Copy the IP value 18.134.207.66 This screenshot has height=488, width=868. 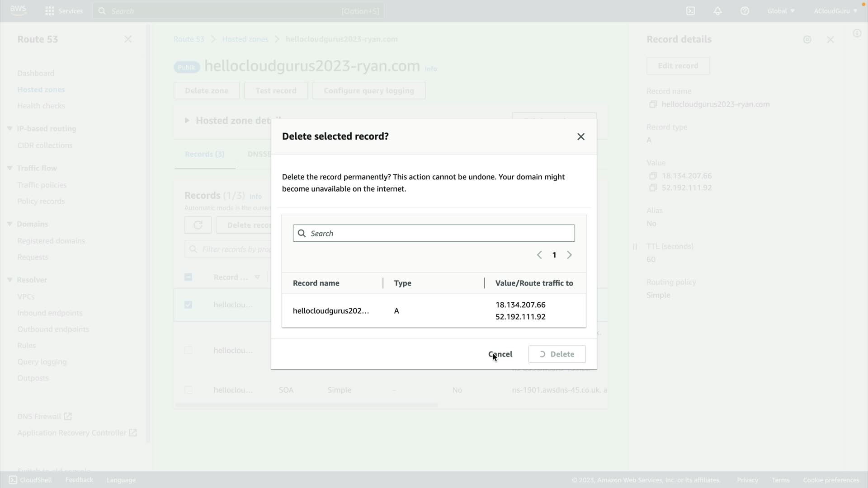coord(653,176)
